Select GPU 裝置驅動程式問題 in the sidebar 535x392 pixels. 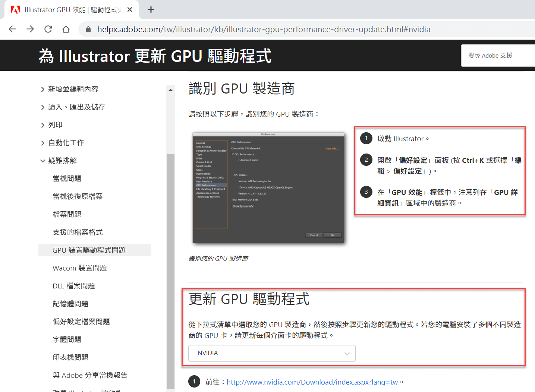(95, 250)
